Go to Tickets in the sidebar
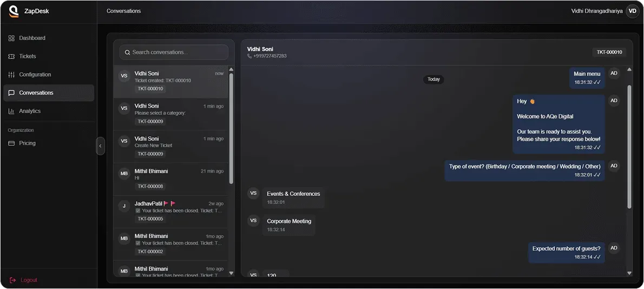The height and width of the screenshot is (289, 644). pos(49,56)
